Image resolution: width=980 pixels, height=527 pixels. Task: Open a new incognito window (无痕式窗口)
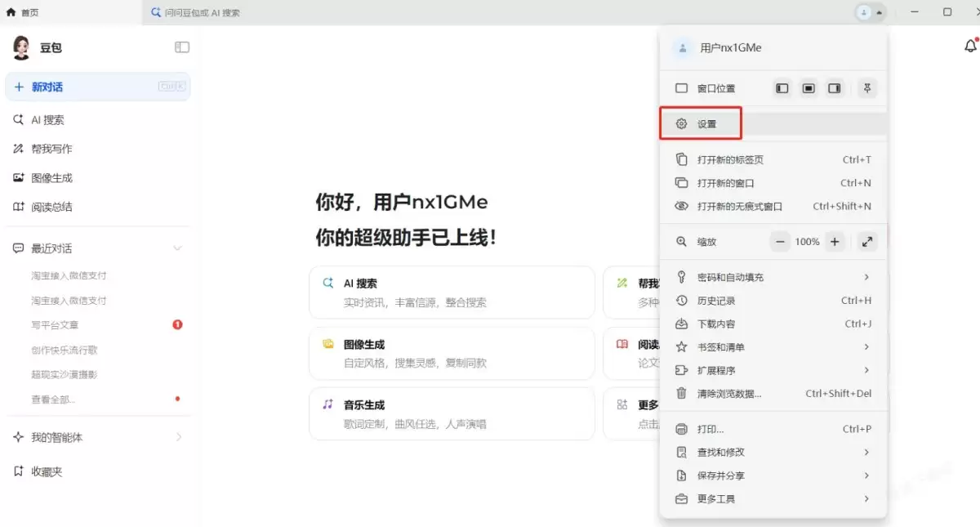click(773, 207)
